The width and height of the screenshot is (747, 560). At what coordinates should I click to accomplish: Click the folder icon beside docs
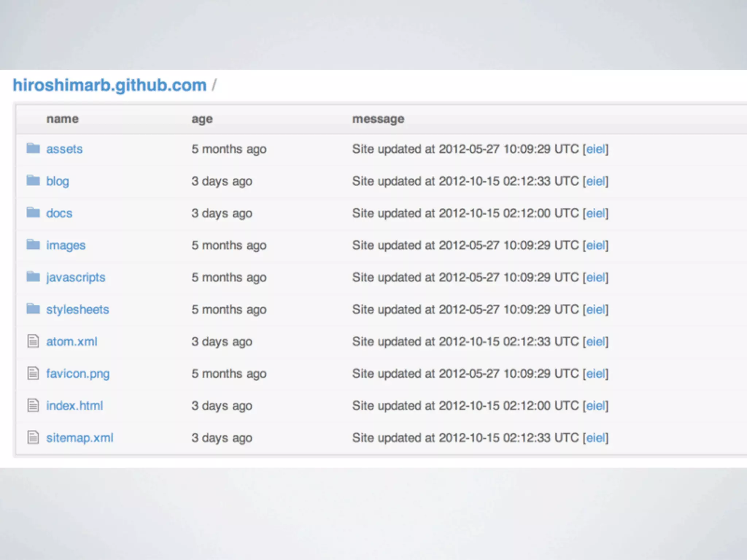33,213
